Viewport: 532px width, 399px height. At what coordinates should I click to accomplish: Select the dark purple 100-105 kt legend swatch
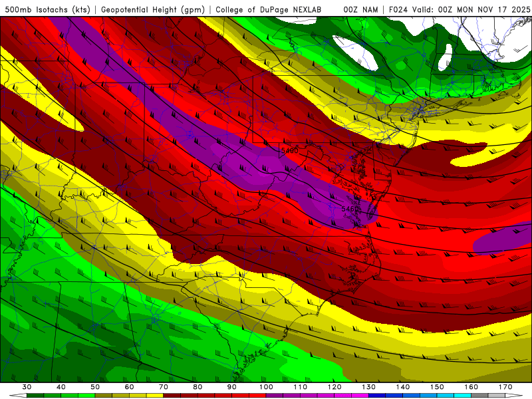coord(275,396)
